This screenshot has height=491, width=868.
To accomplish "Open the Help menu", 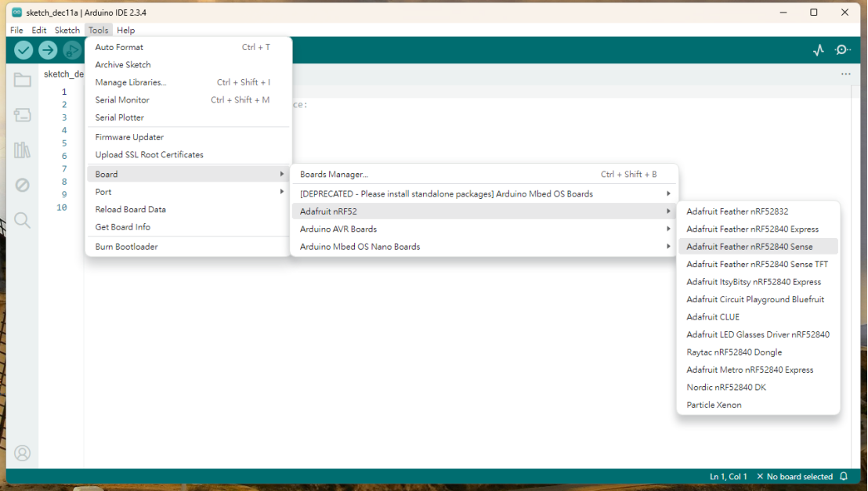I will click(x=125, y=30).
